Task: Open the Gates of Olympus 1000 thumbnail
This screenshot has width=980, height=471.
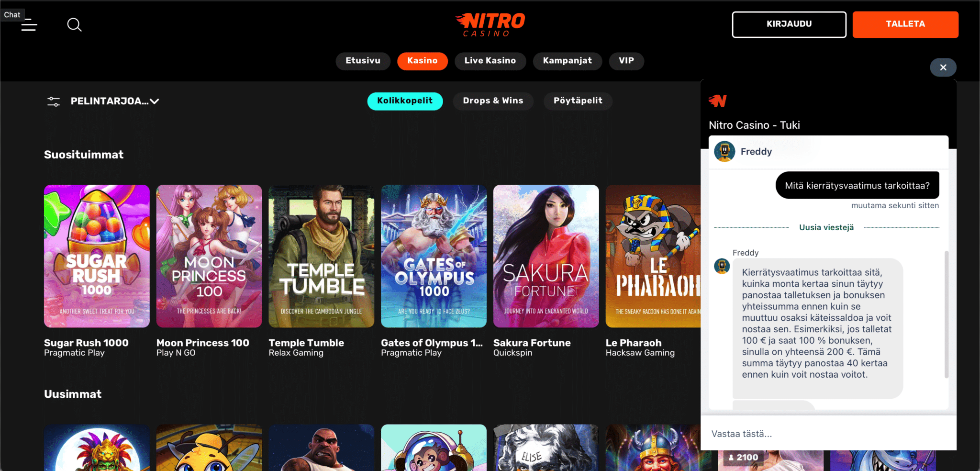Action: click(434, 256)
